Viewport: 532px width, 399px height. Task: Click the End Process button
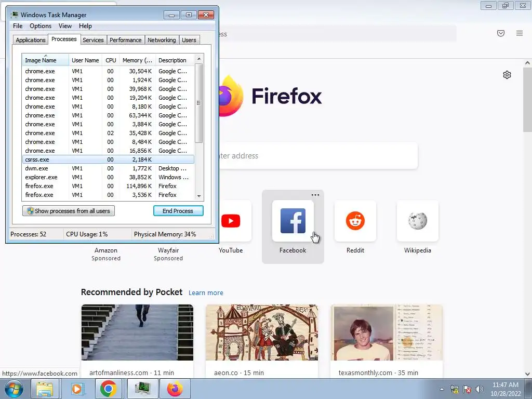coord(178,211)
